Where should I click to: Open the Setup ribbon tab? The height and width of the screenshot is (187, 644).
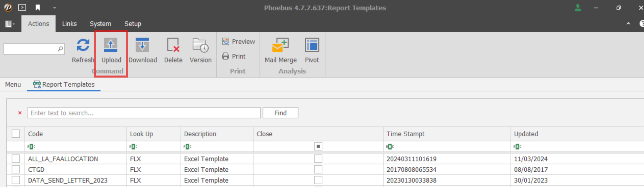click(x=133, y=24)
